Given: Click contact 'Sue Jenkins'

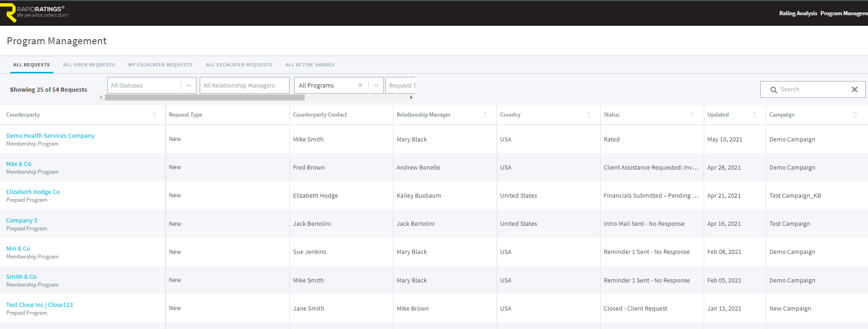Looking at the screenshot, I should [x=310, y=252].
